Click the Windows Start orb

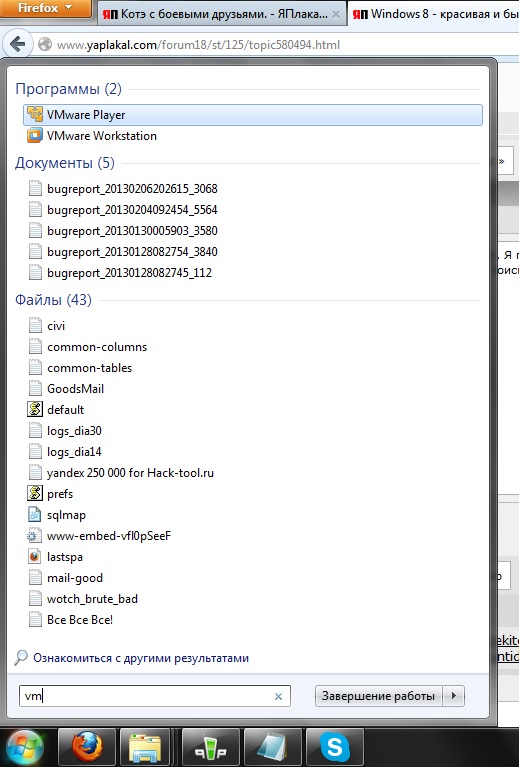click(x=23, y=747)
